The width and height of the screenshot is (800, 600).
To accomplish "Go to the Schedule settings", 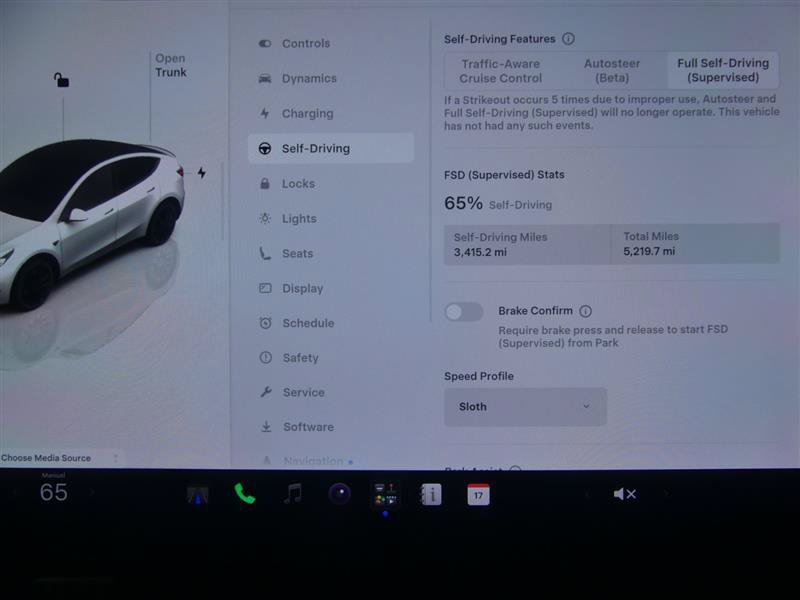I will click(331, 323).
